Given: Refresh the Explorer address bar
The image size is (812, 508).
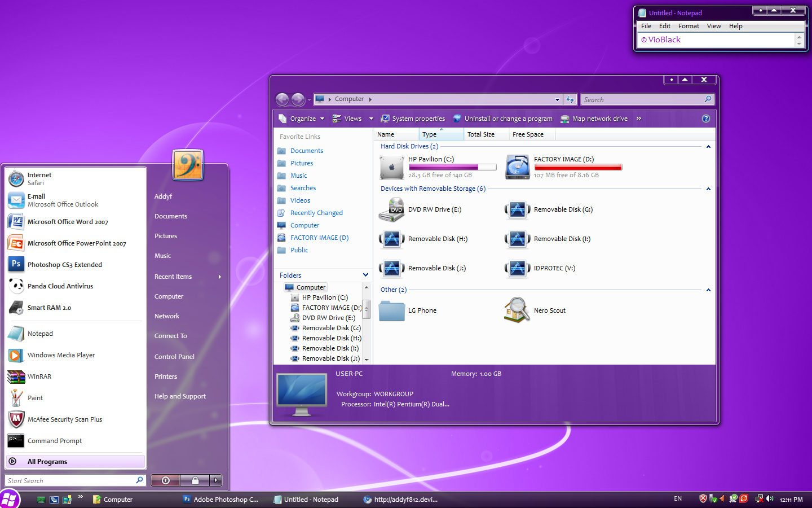Looking at the screenshot, I should coord(570,99).
